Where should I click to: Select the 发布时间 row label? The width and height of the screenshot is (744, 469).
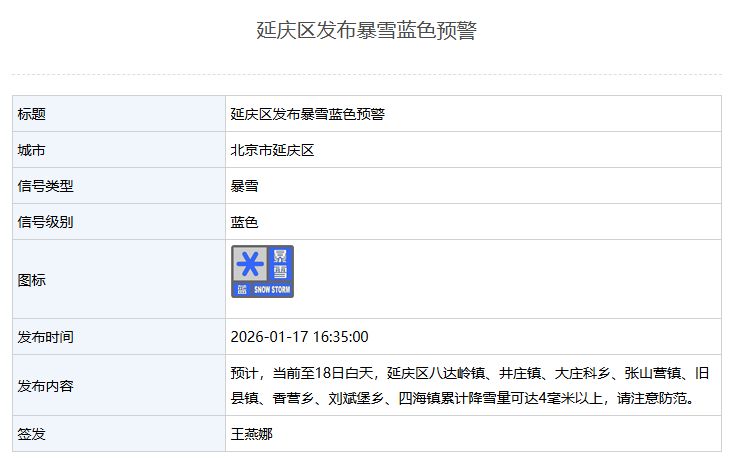coord(46,337)
